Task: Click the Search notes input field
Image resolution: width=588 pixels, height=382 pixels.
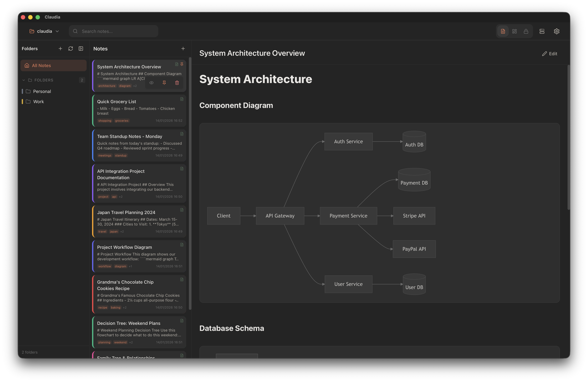Action: tap(113, 31)
